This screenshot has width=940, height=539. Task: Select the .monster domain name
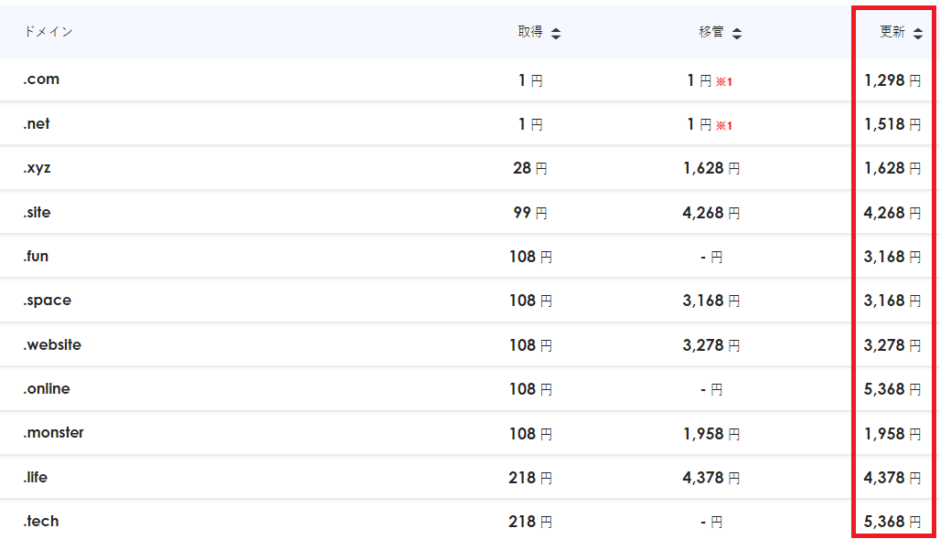53,432
